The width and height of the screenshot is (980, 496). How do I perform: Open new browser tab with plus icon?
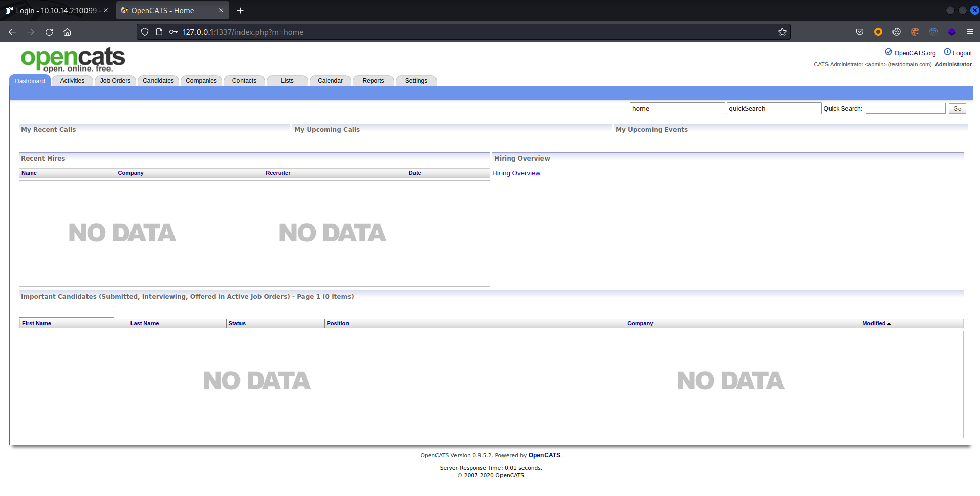[240, 11]
